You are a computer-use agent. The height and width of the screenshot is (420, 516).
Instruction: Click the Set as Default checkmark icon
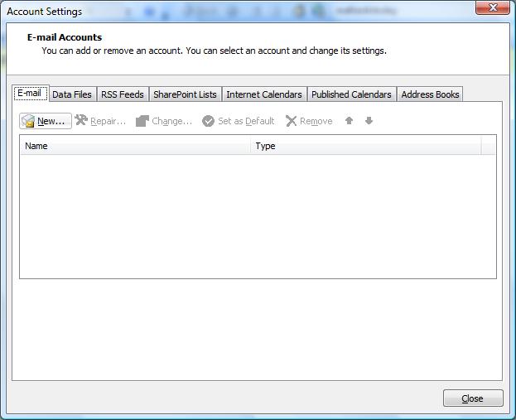(x=209, y=121)
